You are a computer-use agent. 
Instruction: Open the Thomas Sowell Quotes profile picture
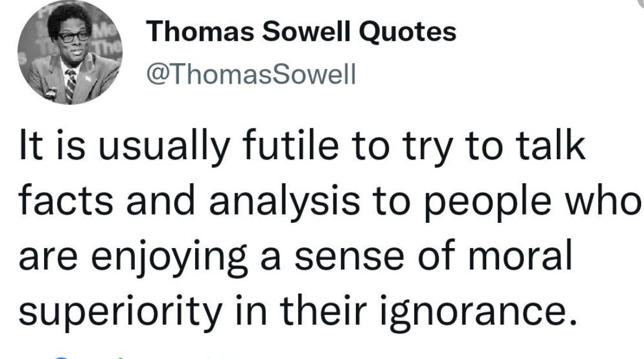tap(68, 56)
